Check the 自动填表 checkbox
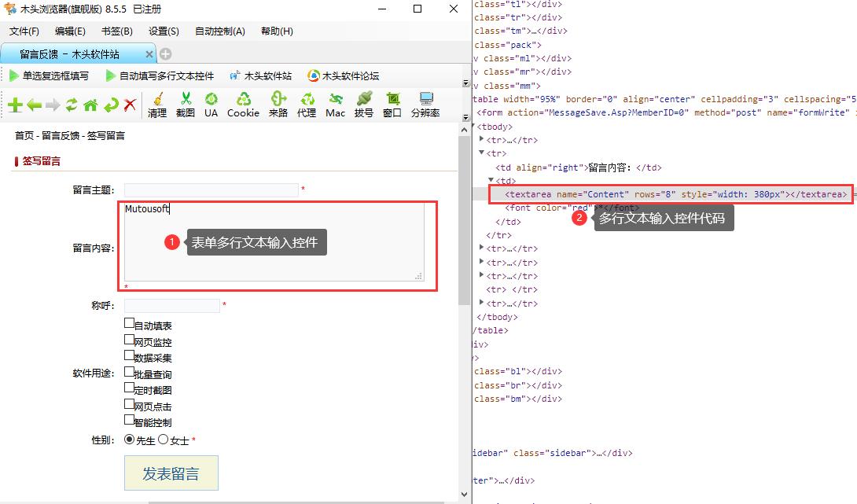 (129, 323)
